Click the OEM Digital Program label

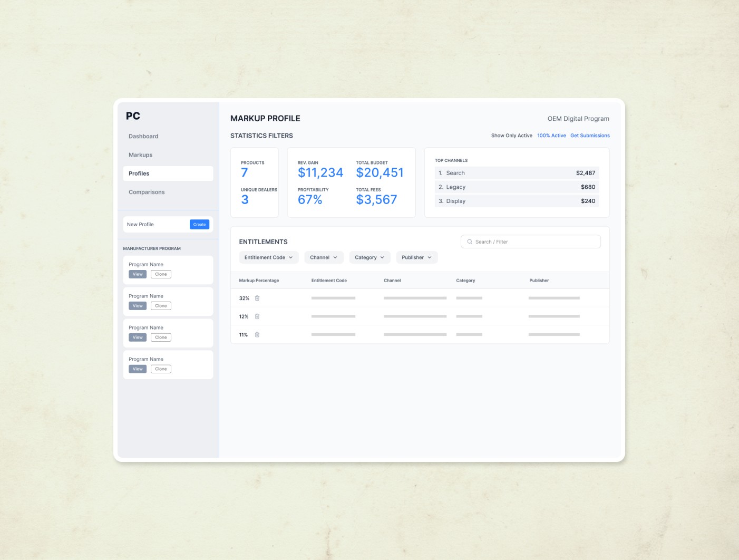pyautogui.click(x=578, y=119)
